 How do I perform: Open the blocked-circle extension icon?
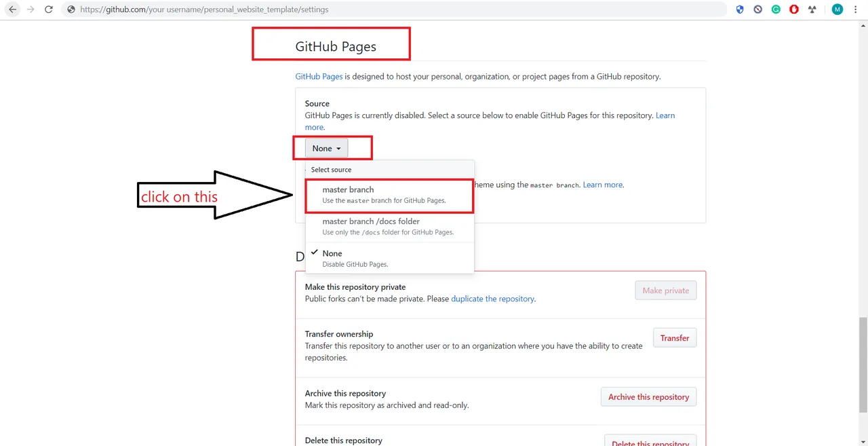758,10
